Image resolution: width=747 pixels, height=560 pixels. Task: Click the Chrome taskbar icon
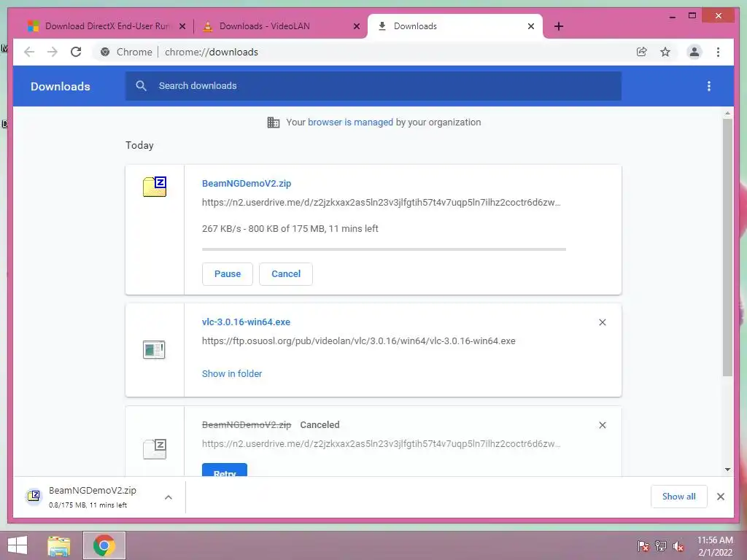(x=104, y=545)
